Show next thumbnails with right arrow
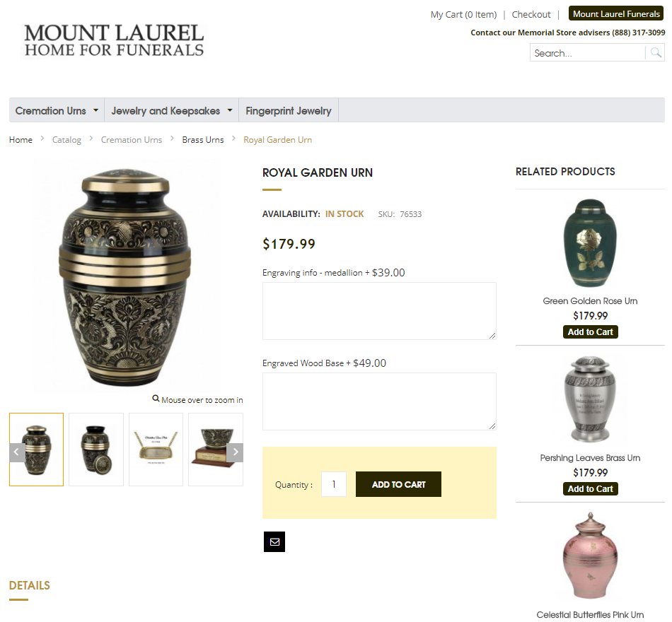 (235, 452)
